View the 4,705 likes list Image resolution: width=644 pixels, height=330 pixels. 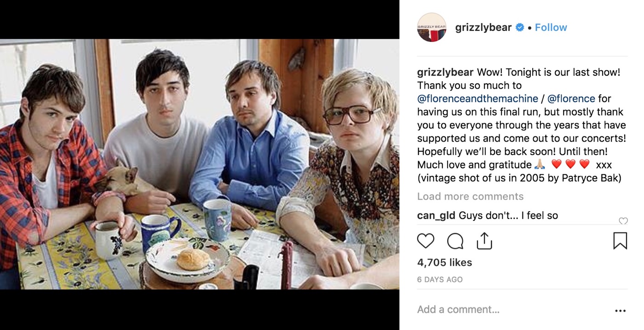point(444,262)
